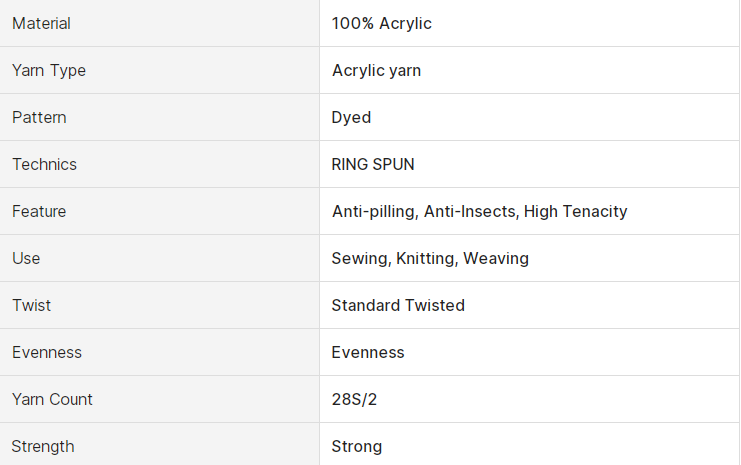Select the Dyed value cell
Screen dimensions: 741x465
click(529, 117)
